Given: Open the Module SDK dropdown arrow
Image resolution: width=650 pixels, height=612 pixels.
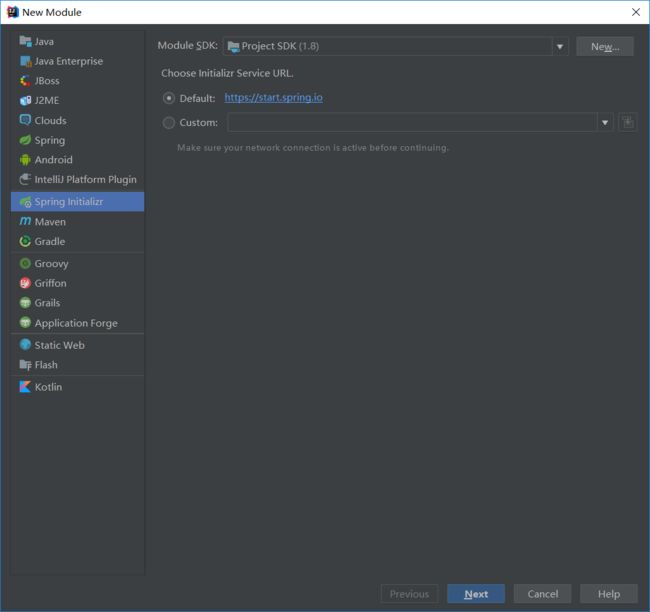Looking at the screenshot, I should tap(560, 46).
